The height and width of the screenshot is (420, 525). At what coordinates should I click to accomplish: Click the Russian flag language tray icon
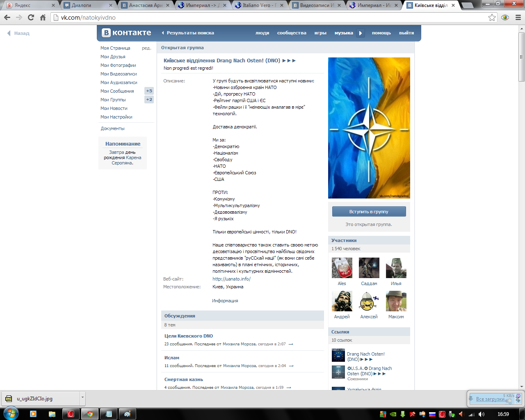(432, 414)
